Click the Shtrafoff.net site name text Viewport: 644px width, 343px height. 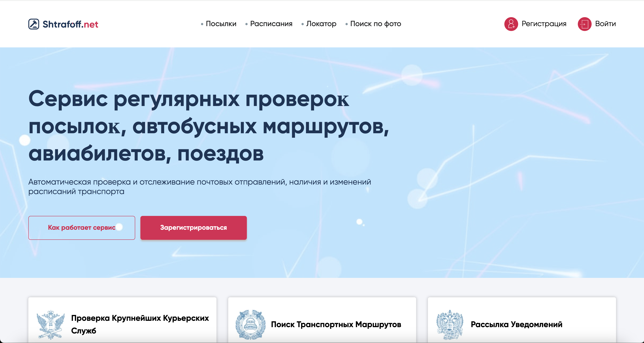(x=70, y=24)
